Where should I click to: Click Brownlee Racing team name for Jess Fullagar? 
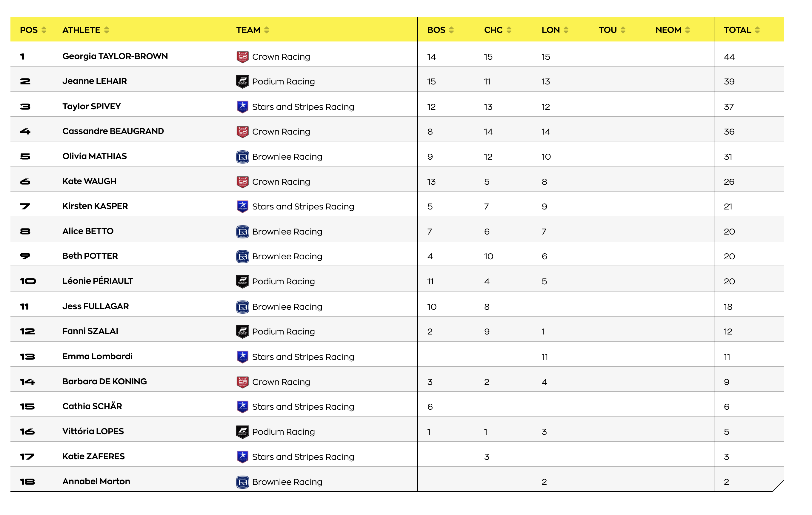[287, 307]
